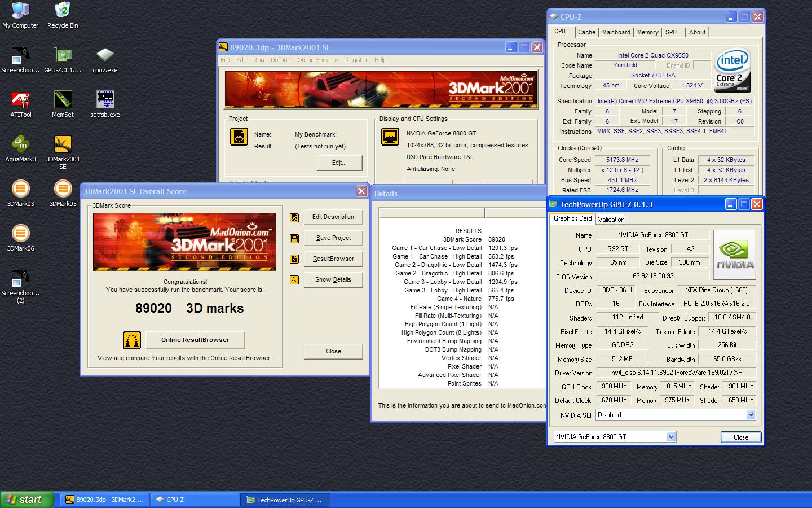This screenshot has height=508, width=812.
Task: Select 3DMark03 desktop icon
Action: point(20,194)
